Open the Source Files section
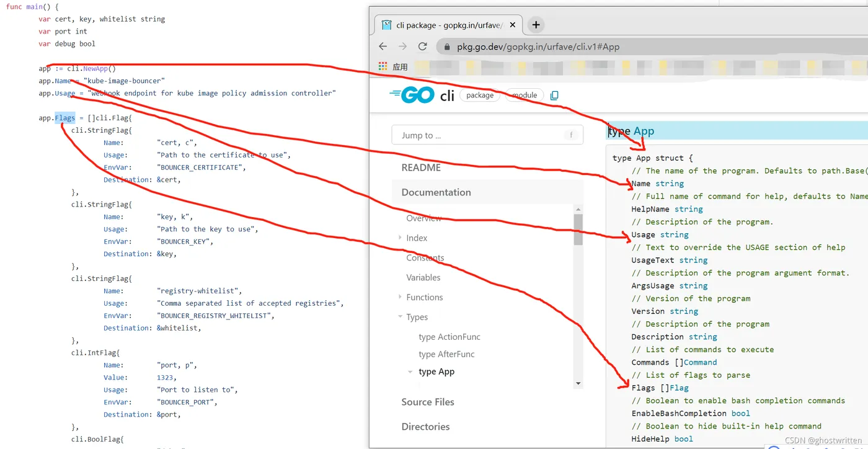Viewport: 868px width, 449px height. click(428, 402)
